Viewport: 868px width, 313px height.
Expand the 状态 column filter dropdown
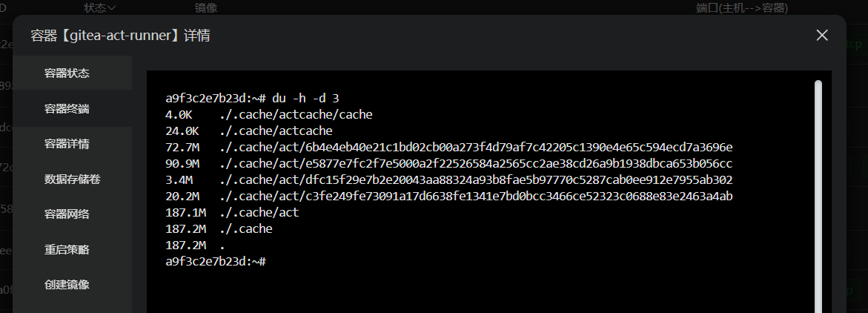point(100,8)
